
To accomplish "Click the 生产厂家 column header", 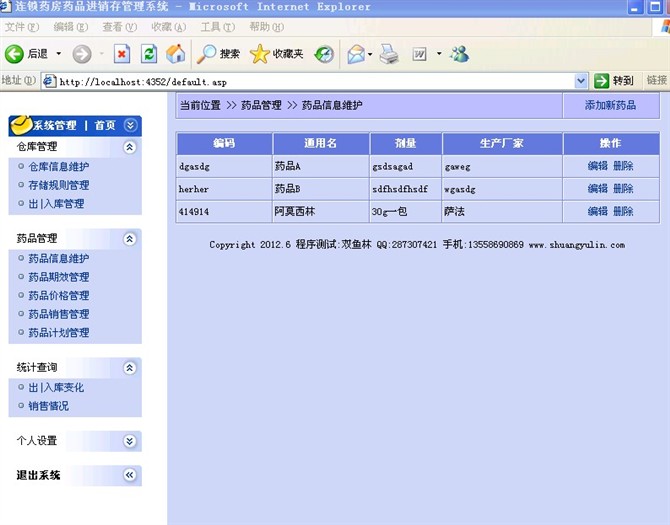I will (x=502, y=144).
